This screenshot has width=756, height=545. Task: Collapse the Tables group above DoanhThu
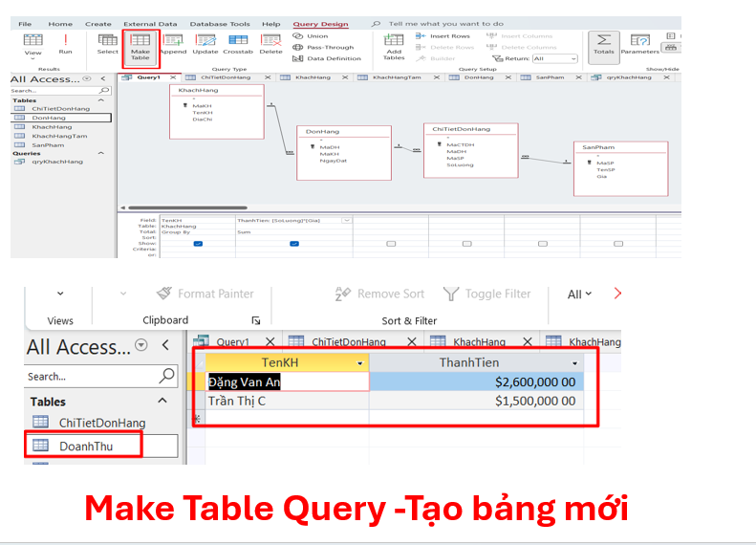[x=162, y=401]
